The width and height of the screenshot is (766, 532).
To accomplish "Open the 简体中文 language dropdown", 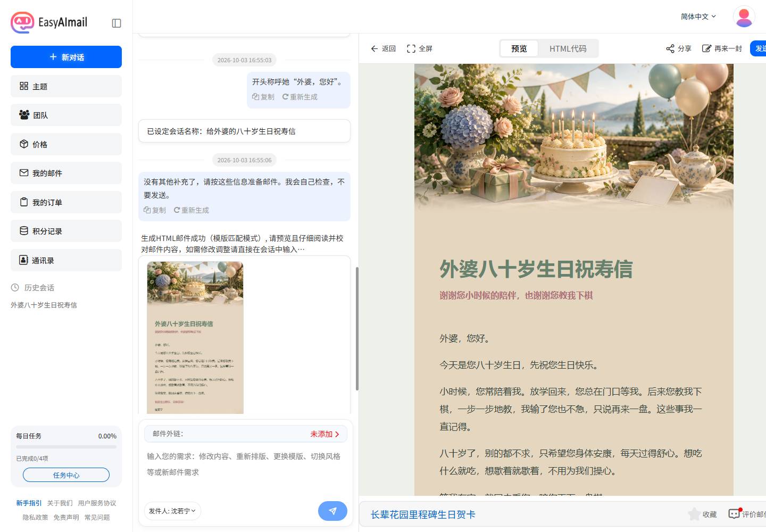I will point(698,16).
